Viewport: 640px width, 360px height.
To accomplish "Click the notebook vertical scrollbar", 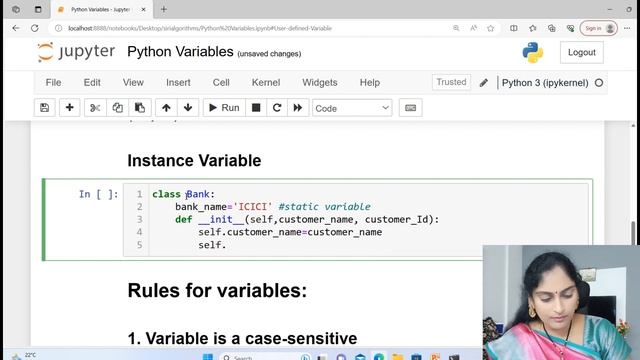I will tap(633, 233).
